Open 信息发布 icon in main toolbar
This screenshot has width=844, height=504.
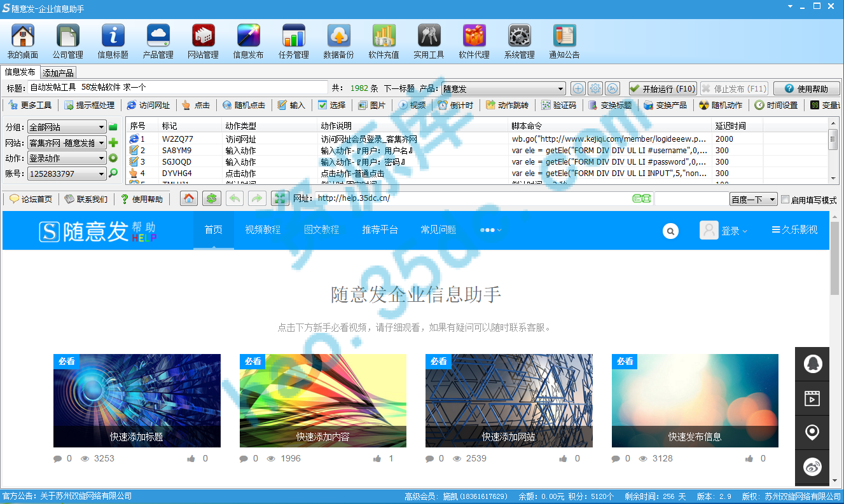pos(248,41)
